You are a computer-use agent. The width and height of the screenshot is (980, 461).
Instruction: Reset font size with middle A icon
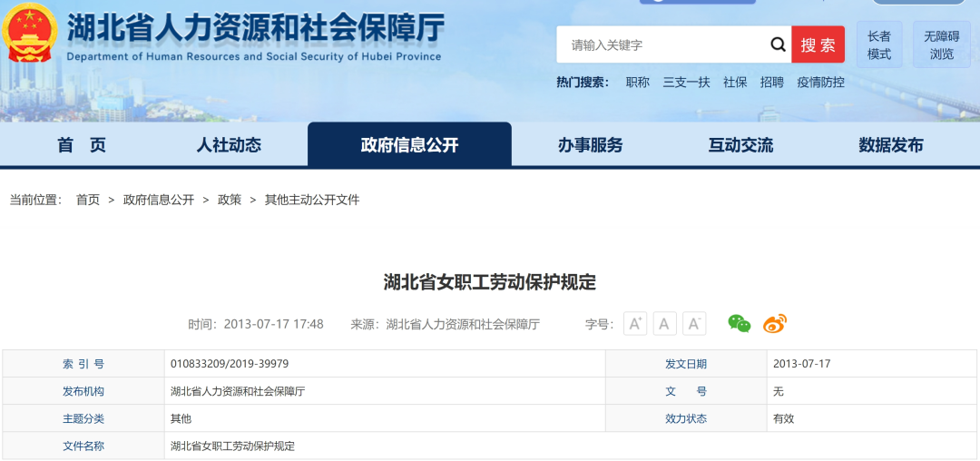point(664,324)
